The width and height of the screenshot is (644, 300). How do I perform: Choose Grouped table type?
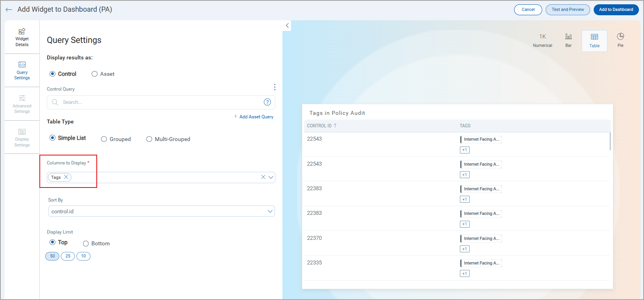[x=104, y=139]
